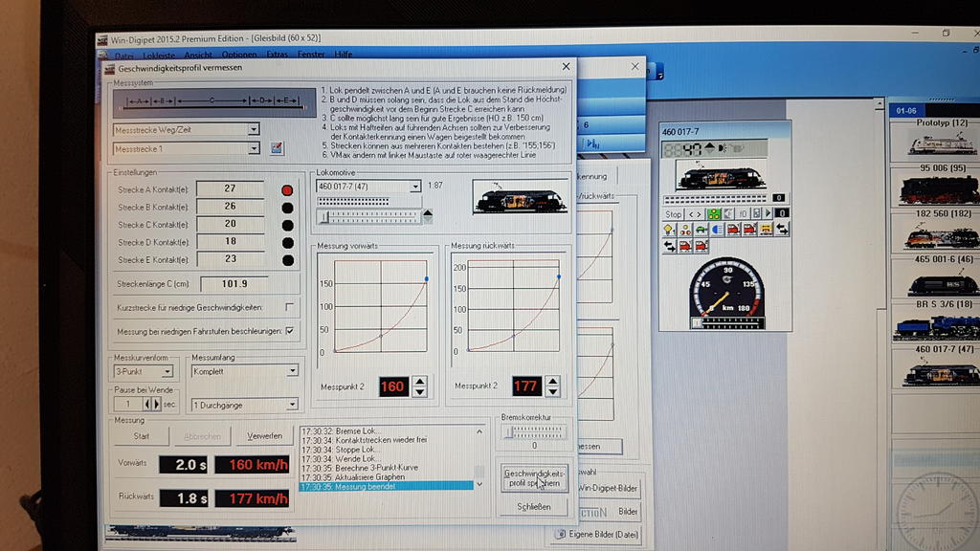Click the red Strecke A contact indicator
980x551 pixels.
(x=287, y=190)
